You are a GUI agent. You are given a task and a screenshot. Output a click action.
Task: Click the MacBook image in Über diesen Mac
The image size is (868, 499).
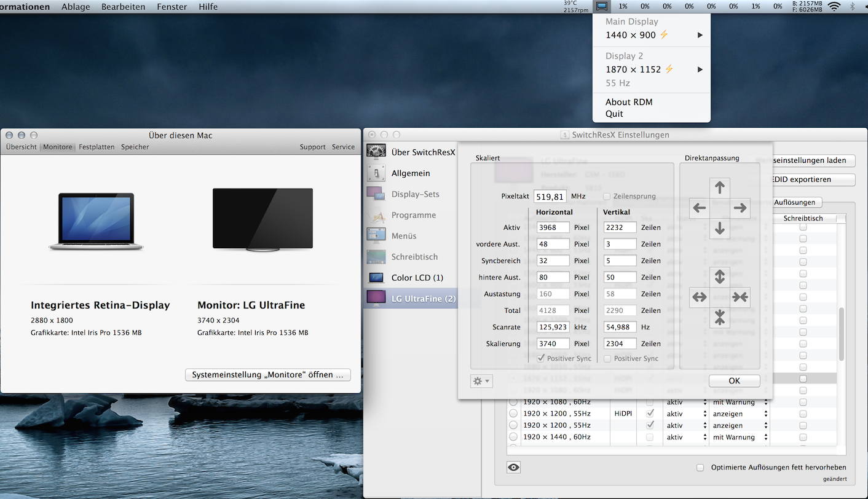[x=96, y=221]
